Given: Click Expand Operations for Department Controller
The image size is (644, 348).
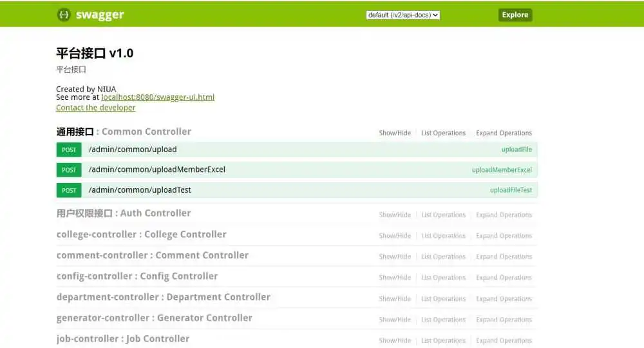Looking at the screenshot, I should click(504, 298).
